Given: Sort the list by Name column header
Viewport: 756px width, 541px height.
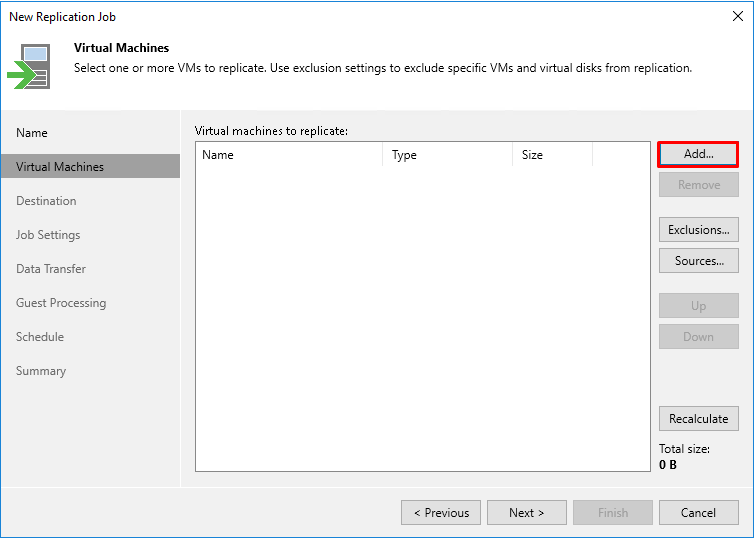Looking at the screenshot, I should [289, 155].
